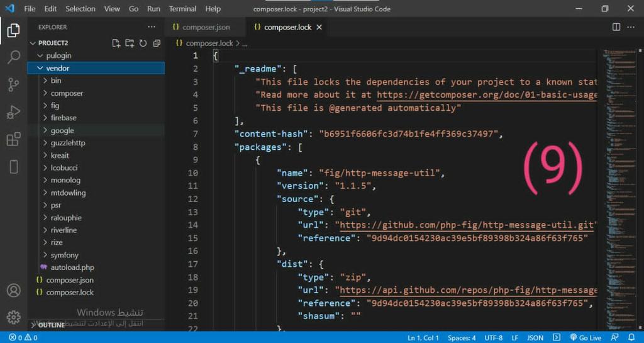Open the Explorer view in activity bar
Viewport: 644px width, 343px height.
tap(13, 30)
